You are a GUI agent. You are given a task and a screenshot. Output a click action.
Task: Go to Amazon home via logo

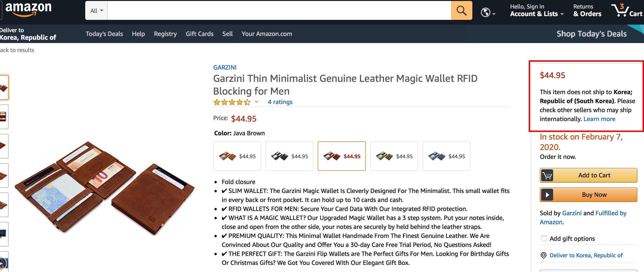pyautogui.click(x=28, y=9)
